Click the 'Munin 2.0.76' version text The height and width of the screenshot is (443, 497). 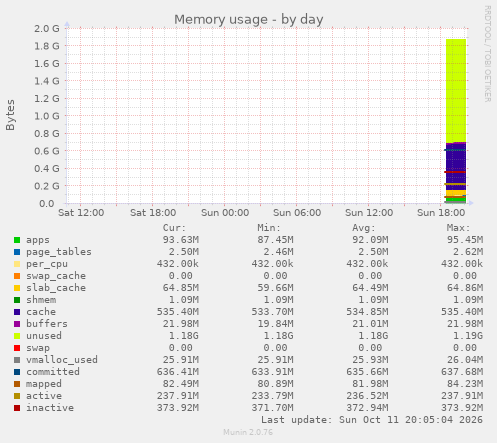(248, 432)
